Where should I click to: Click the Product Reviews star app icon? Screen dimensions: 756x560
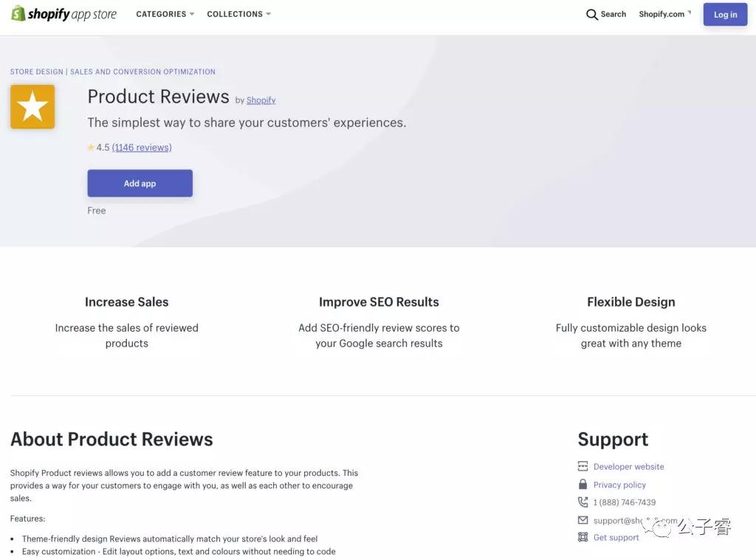pos(32,106)
